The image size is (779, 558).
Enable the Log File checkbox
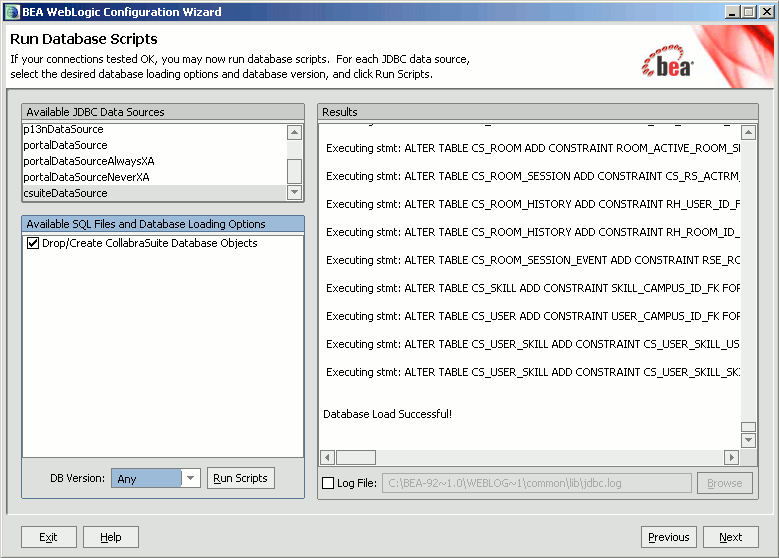coord(328,483)
